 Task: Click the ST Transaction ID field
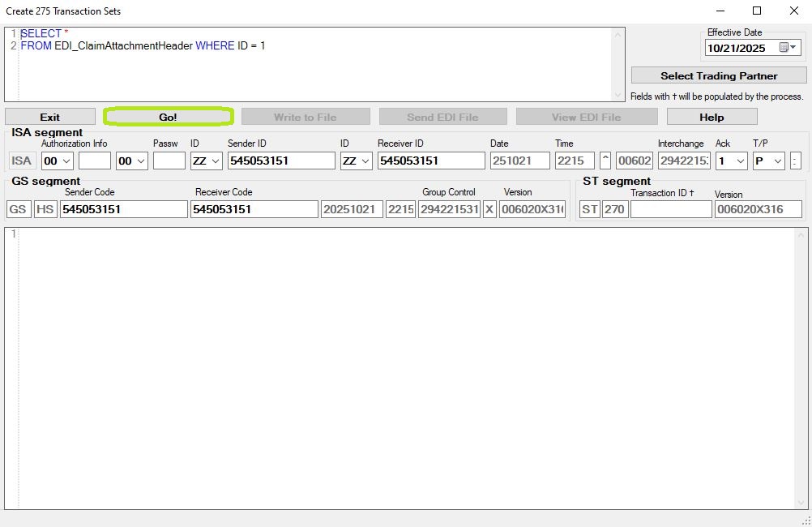click(x=671, y=209)
